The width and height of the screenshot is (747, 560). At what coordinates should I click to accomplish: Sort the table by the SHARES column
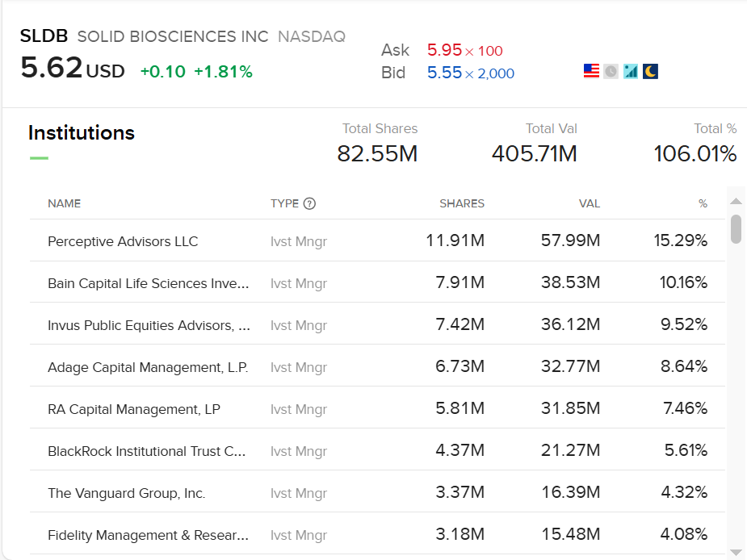[461, 203]
